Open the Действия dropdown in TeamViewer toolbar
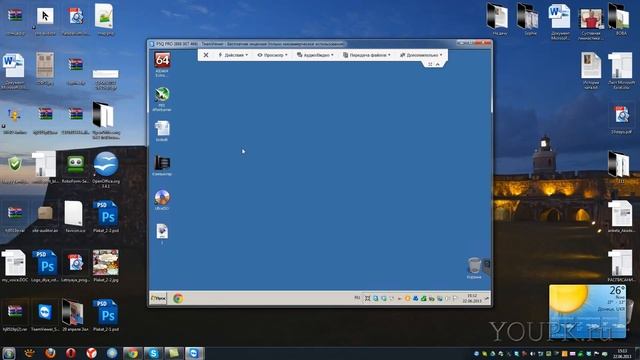Screen dimensions: 640x360 pos(233,55)
